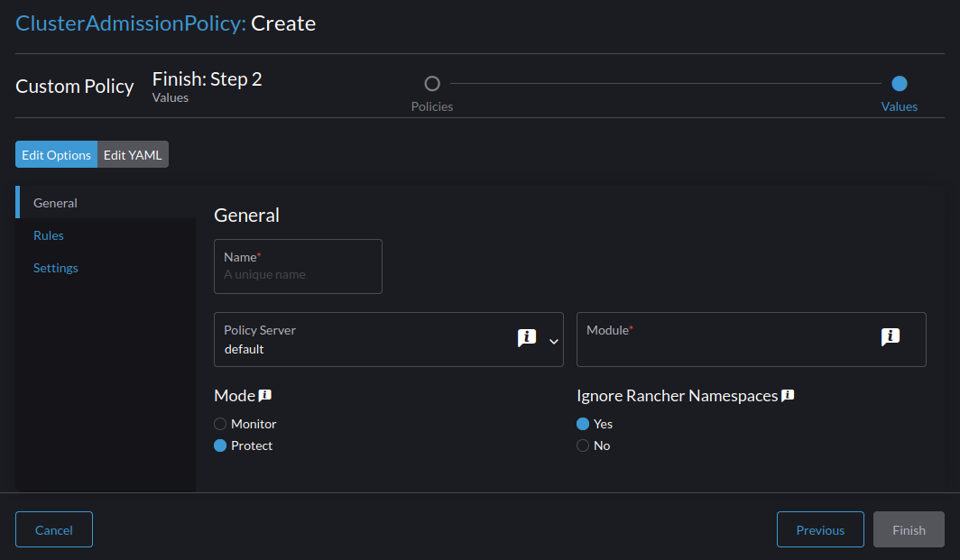
Task: Select the Monitor mode radio button
Action: pyautogui.click(x=219, y=423)
